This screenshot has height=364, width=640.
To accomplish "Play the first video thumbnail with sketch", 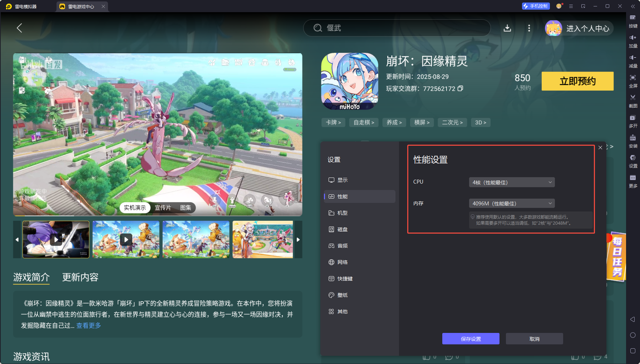I will coord(56,239).
